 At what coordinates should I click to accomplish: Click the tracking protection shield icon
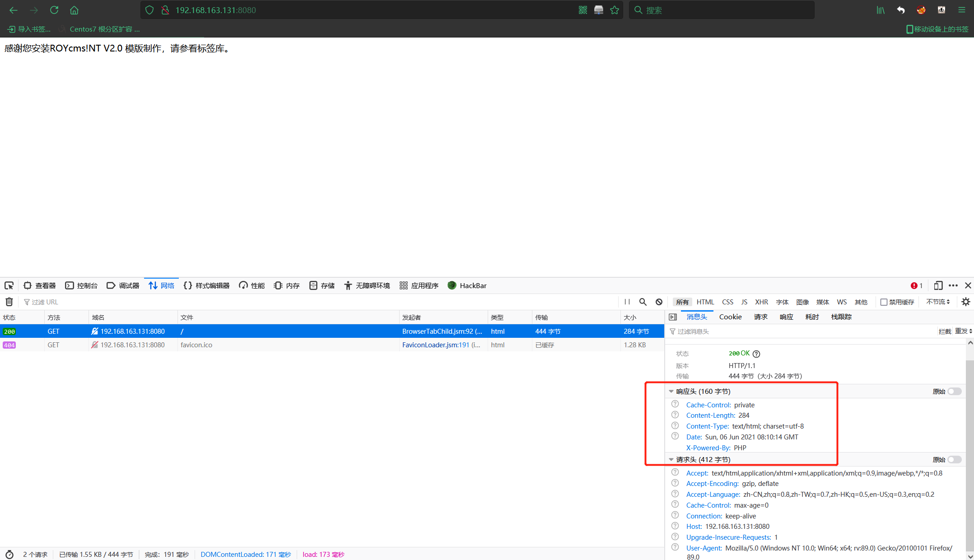(x=149, y=9)
